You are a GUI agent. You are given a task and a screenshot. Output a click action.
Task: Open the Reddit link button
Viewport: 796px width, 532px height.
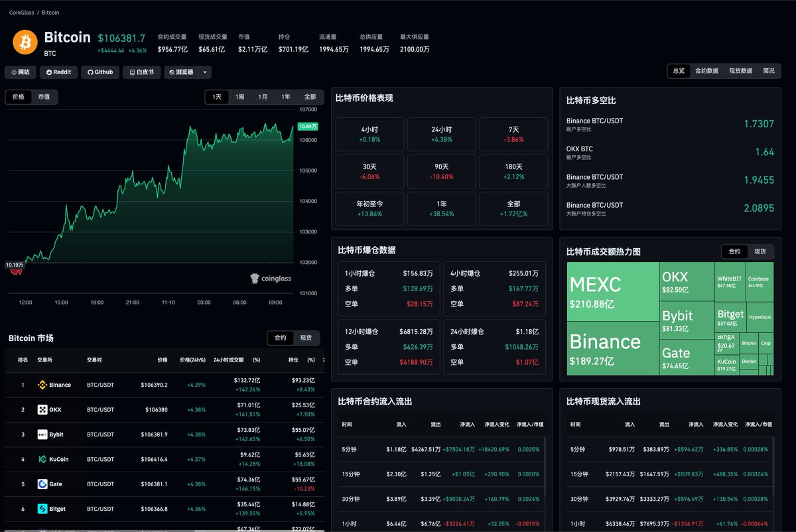(x=58, y=72)
